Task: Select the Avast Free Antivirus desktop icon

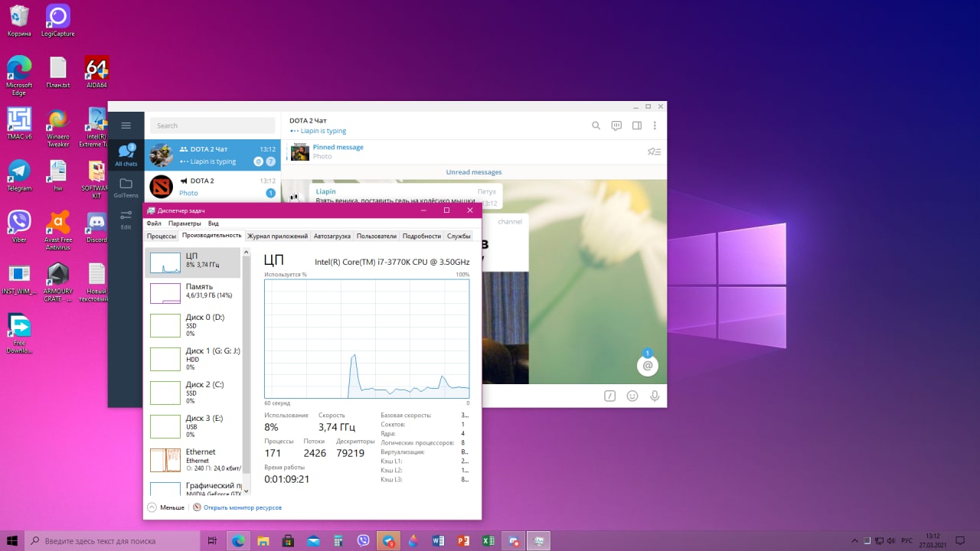Action: (58, 230)
